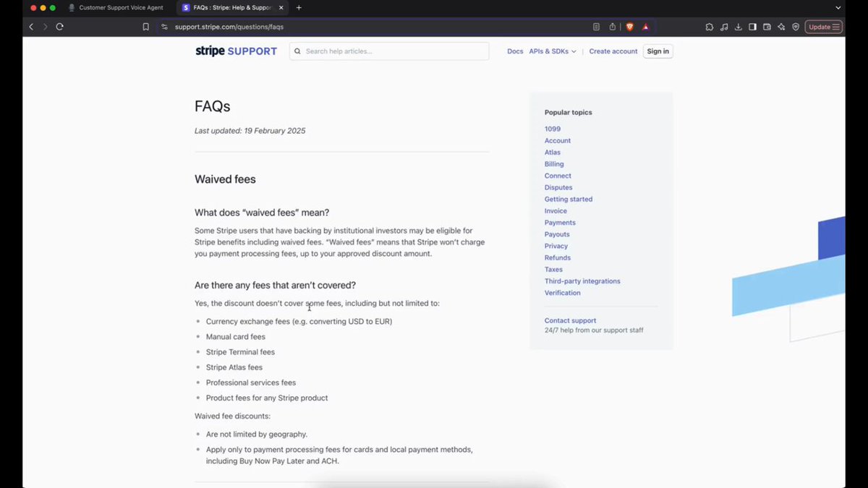The width and height of the screenshot is (868, 488).
Task: Click 'Product fees for any Stripe product'
Action: pyautogui.click(x=267, y=398)
